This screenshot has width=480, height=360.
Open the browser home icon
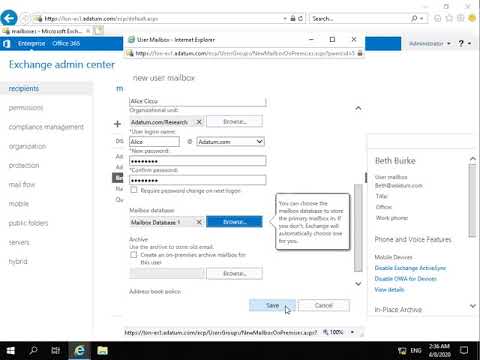438,18
